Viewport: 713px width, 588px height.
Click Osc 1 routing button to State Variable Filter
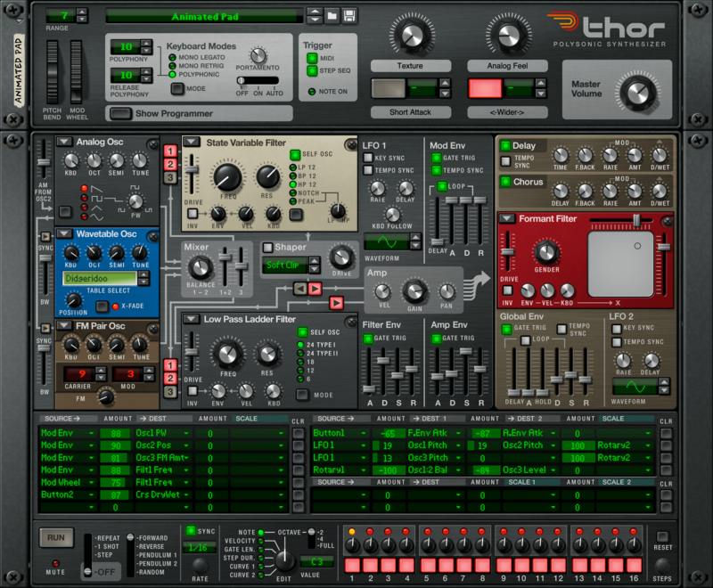coord(169,151)
